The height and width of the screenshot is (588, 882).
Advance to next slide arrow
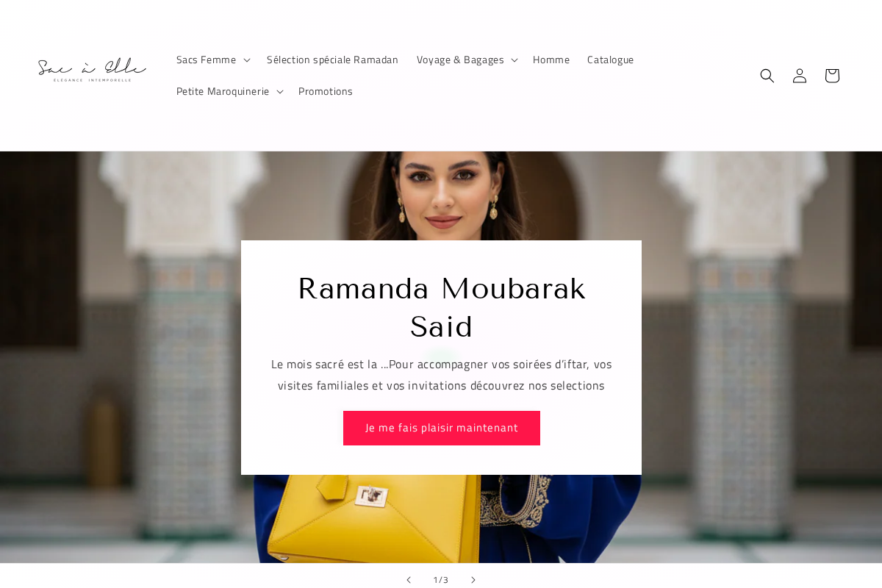point(473,580)
